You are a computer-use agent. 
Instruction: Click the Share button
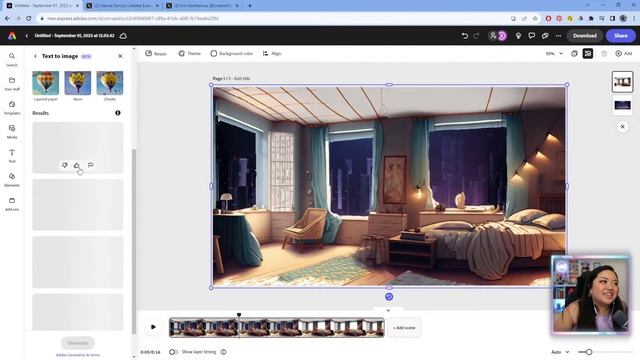click(620, 36)
